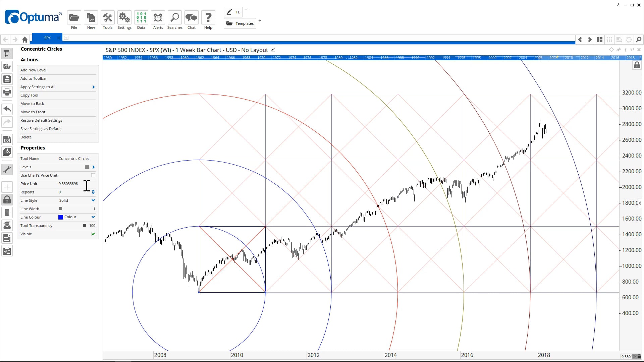Click the previous page left chevron
Viewport: 644px width, 362px height.
pyautogui.click(x=580, y=40)
